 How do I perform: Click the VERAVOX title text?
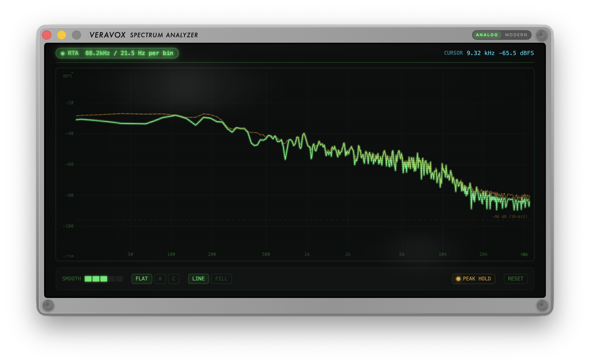coord(107,35)
